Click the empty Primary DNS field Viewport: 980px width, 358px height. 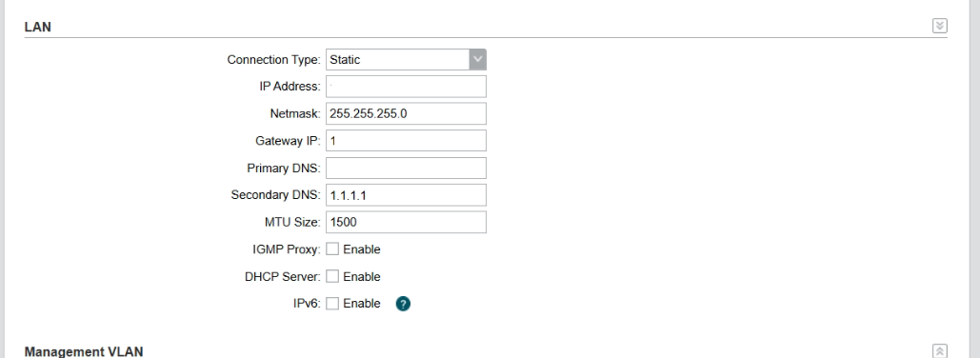406,169
